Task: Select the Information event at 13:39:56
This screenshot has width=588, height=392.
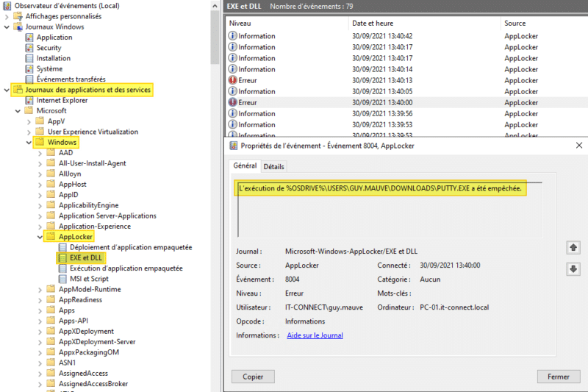Action: (406, 114)
